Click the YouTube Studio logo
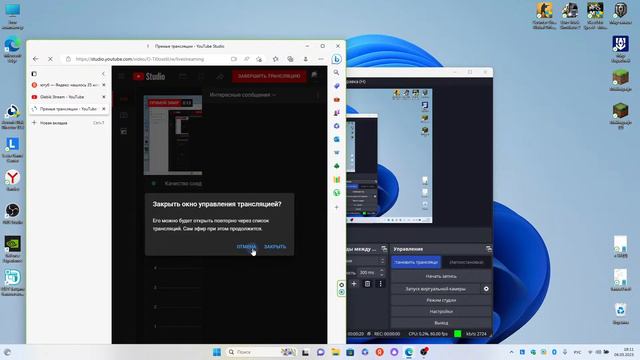This screenshot has width=640, height=360. (x=149, y=76)
